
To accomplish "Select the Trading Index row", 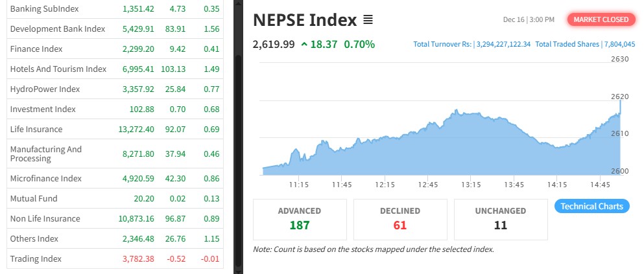I will coord(36,259).
